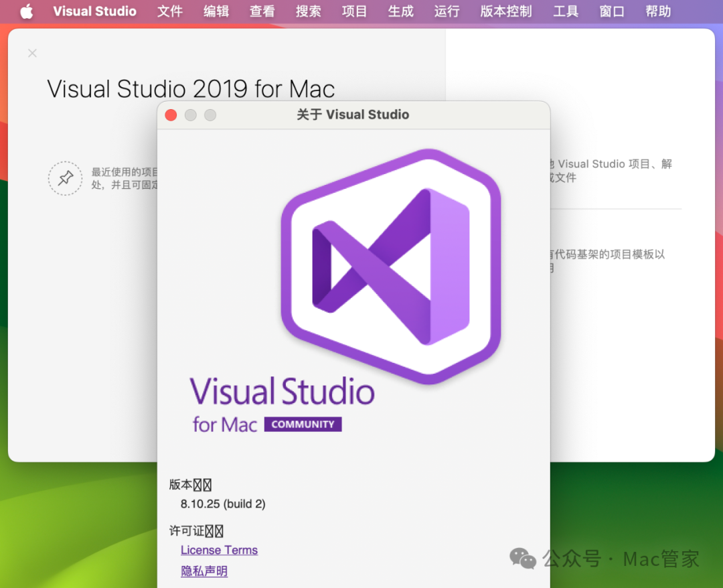Close the 关于 Visual Studio dialog
The width and height of the screenshot is (723, 588).
pos(171,115)
